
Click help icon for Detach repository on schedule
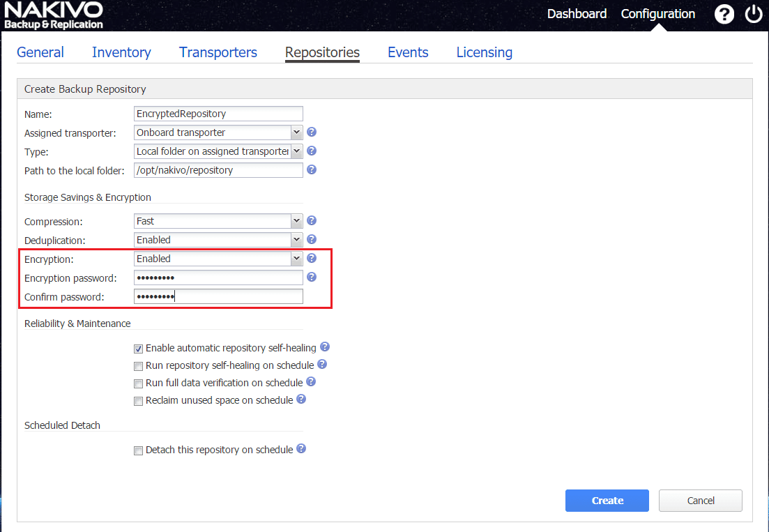(301, 449)
